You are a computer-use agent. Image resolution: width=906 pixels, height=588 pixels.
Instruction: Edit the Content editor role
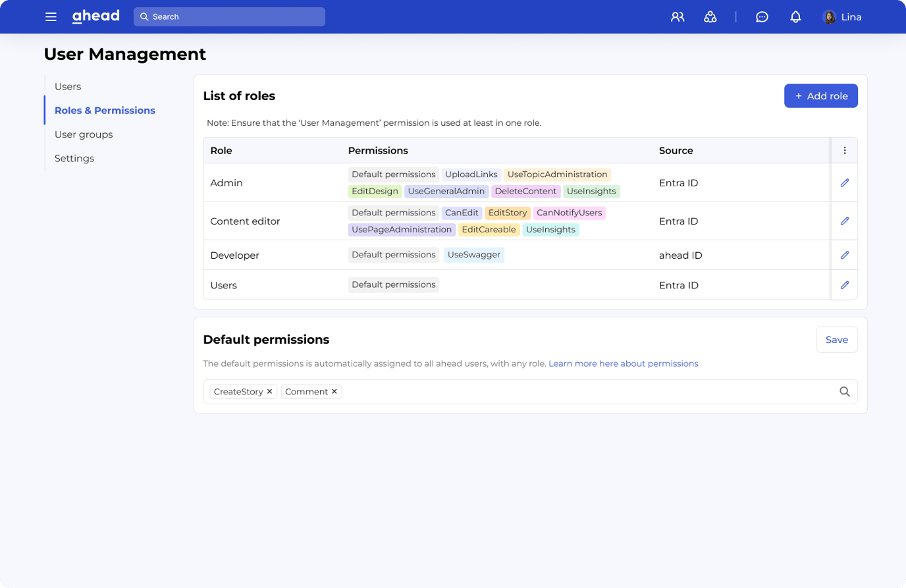pos(845,221)
